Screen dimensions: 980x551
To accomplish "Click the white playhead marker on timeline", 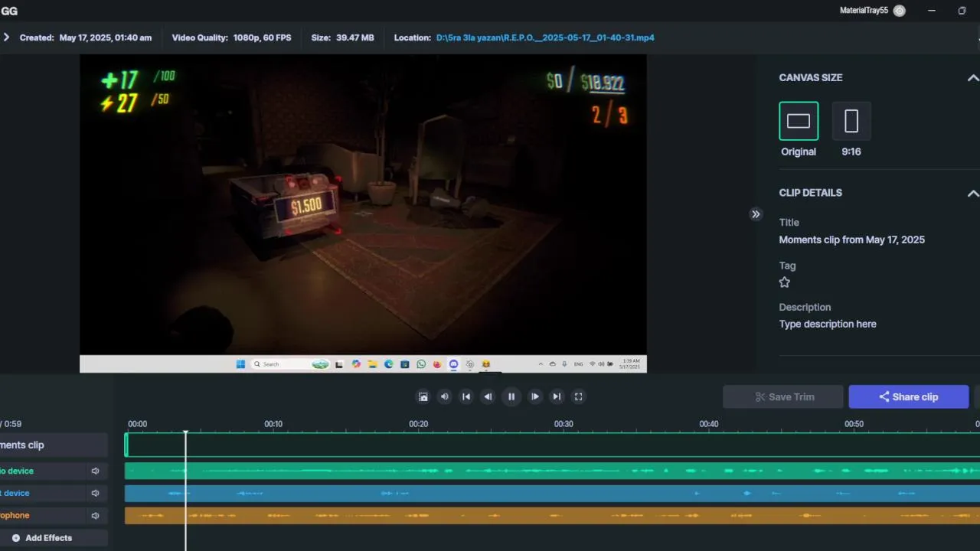I will pyautogui.click(x=185, y=433).
